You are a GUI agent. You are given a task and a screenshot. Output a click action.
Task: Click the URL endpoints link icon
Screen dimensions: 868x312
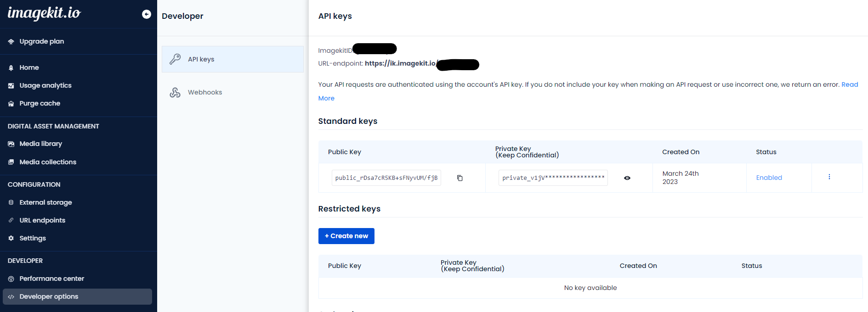click(11, 220)
